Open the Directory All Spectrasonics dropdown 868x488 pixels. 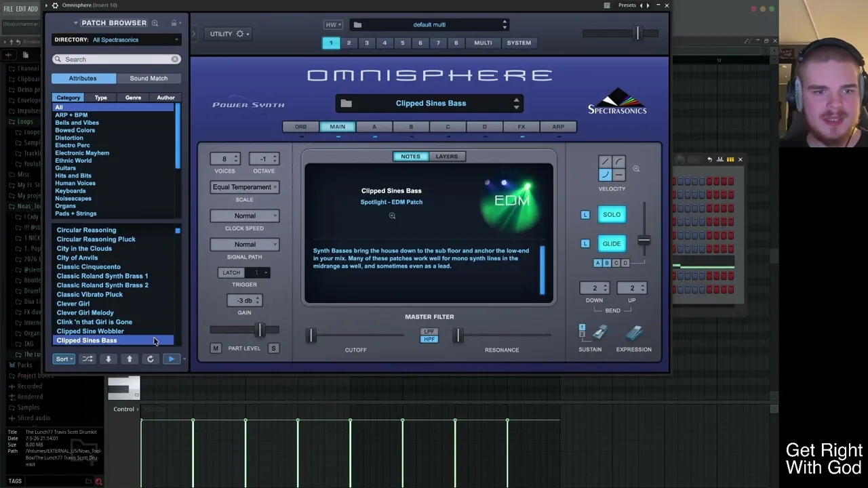[117, 40]
